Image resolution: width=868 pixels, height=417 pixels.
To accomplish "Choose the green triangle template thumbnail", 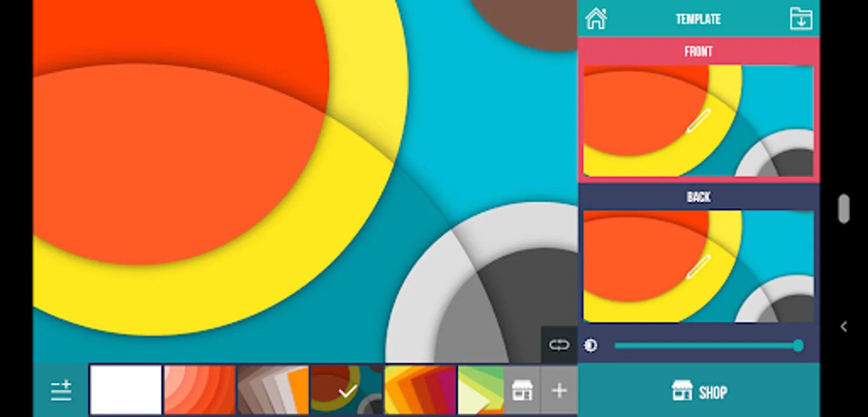I will click(481, 390).
